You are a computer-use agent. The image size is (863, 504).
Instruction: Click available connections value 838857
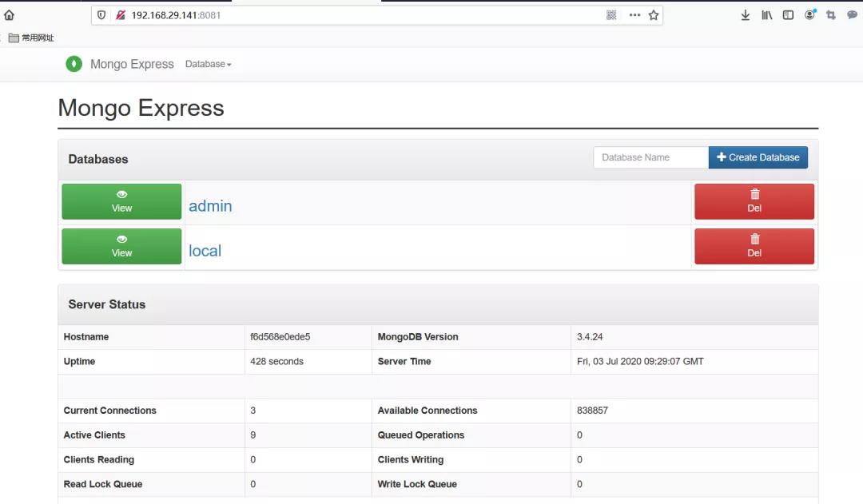coord(592,411)
